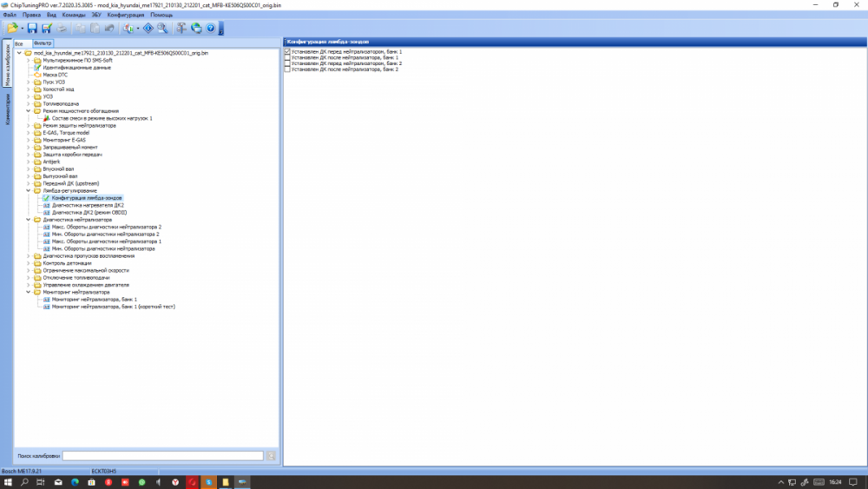This screenshot has width=868, height=489.
Task: Toggle ДК после нейтрализатора, банк 2 checkbox
Action: tap(286, 69)
